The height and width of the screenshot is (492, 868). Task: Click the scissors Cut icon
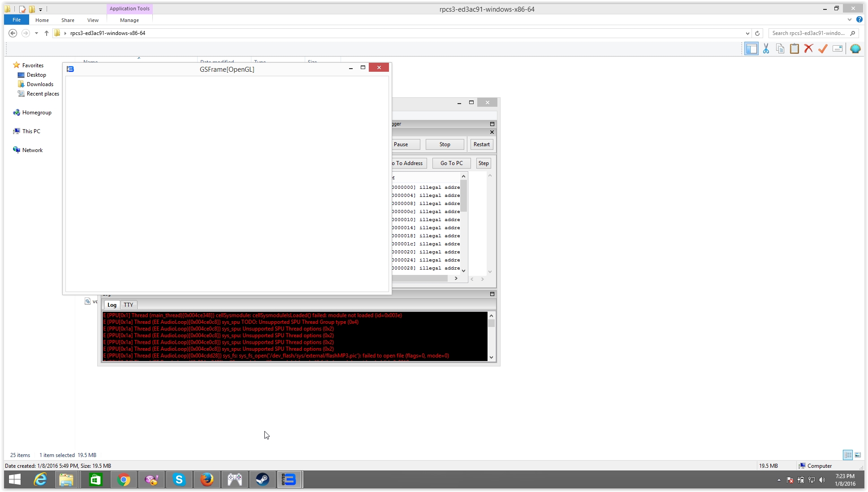pyautogui.click(x=766, y=49)
